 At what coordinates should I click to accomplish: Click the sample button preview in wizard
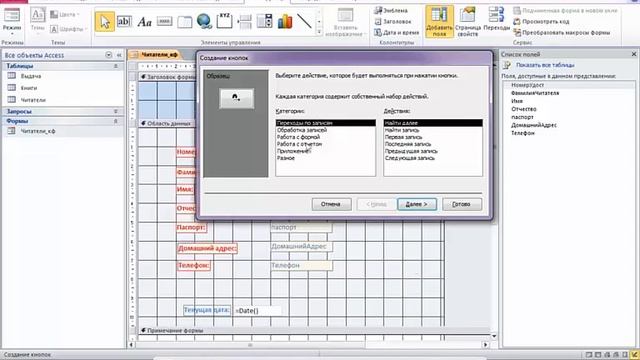coord(236,98)
